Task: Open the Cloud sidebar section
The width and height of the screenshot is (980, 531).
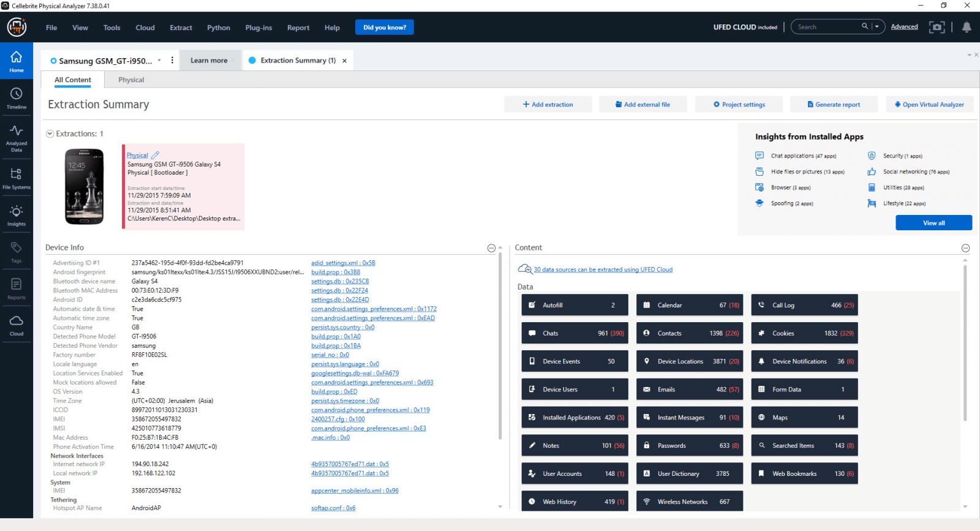Action: click(x=17, y=325)
